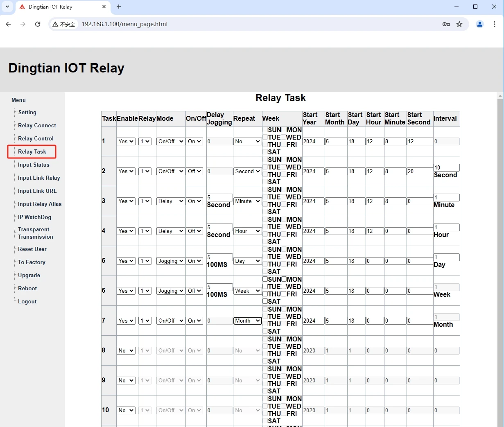The image size is (504, 427).
Task: Expand the Mode dropdown for task 3
Action: click(x=170, y=201)
